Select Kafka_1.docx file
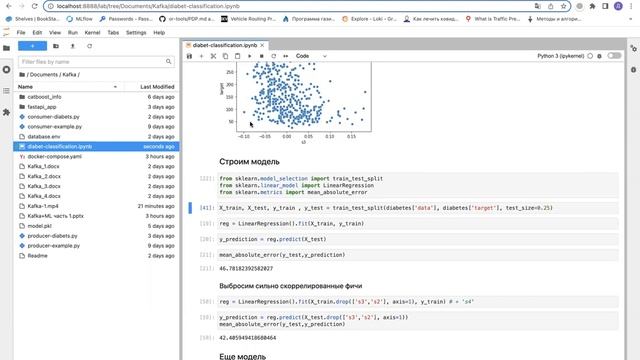Screen dimensions: 640x360 96,166
